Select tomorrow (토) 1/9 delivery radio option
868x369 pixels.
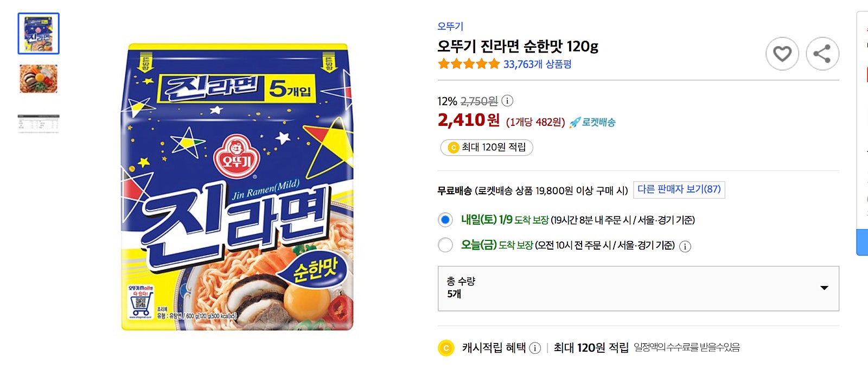445,220
